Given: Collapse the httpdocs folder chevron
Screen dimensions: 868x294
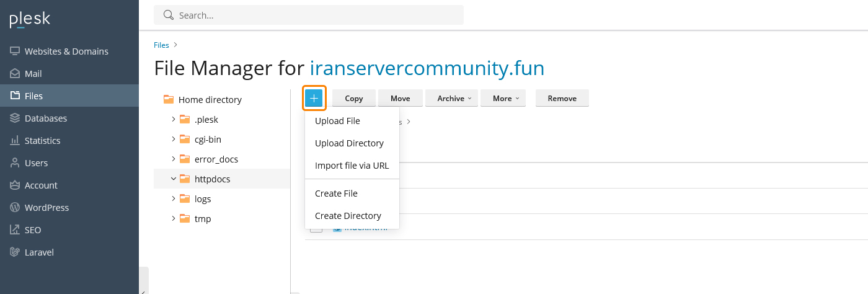Looking at the screenshot, I should (x=174, y=179).
